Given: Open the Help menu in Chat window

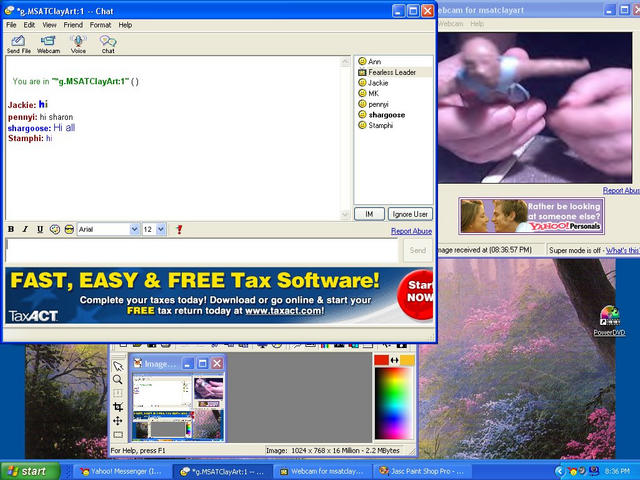Looking at the screenshot, I should (x=125, y=25).
